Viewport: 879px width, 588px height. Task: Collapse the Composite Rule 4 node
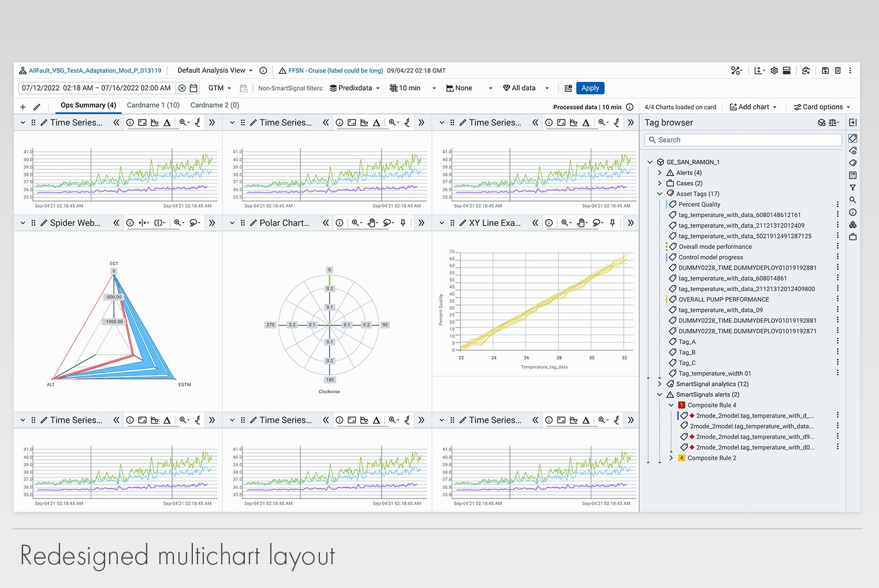click(671, 405)
